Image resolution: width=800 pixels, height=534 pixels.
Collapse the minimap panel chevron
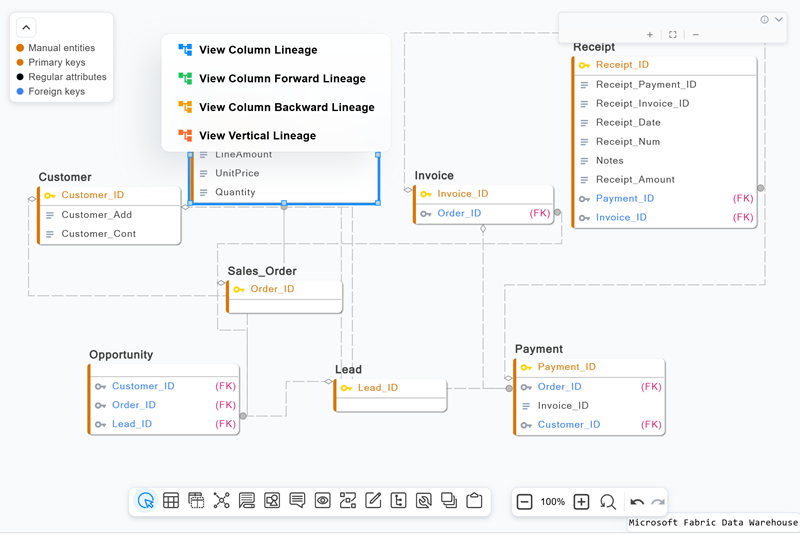(x=779, y=19)
